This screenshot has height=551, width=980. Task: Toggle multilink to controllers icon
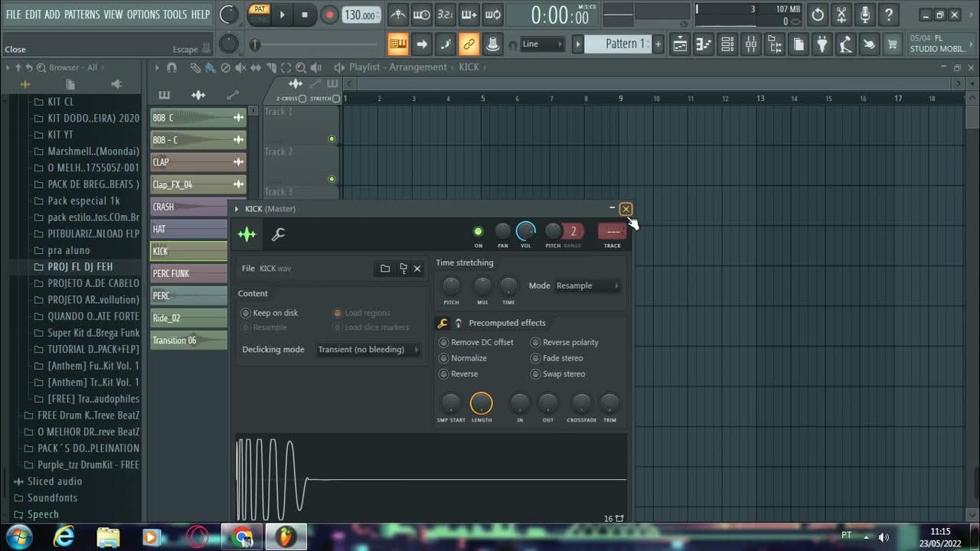493,44
